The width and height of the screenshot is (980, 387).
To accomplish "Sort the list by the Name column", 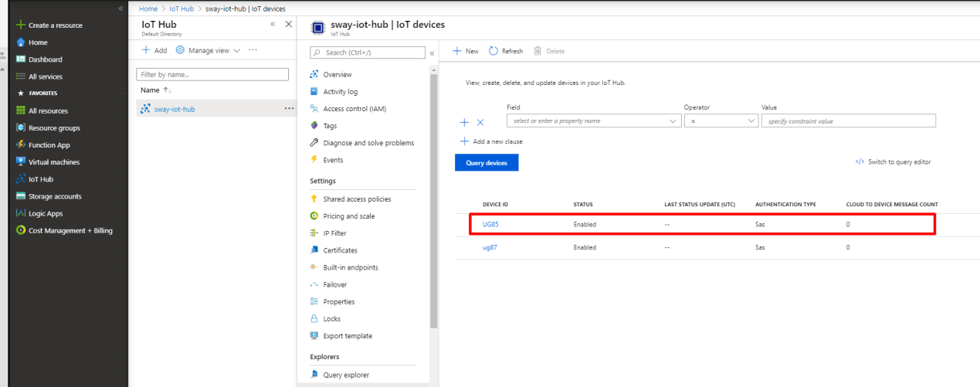I will pyautogui.click(x=156, y=90).
